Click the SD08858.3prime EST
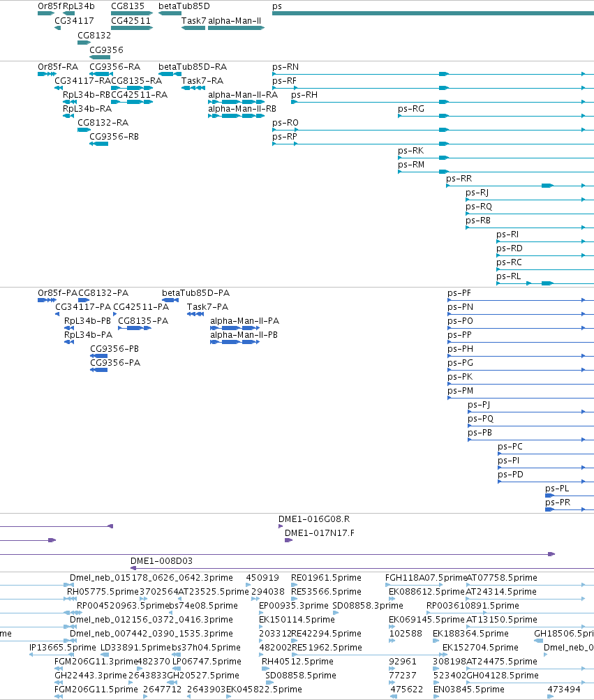This screenshot has height=700, width=594. [336, 613]
